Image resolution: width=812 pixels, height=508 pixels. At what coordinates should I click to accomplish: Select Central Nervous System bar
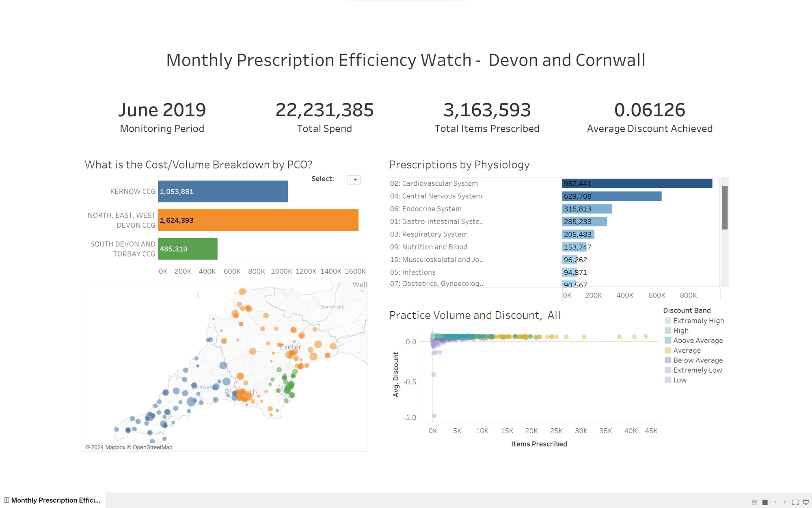click(x=611, y=196)
